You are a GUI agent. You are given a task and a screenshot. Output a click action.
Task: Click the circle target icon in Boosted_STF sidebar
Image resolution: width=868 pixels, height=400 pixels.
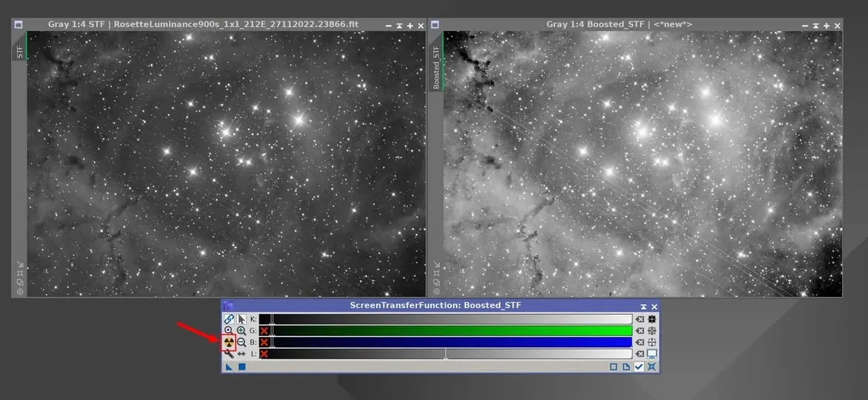tap(436, 291)
